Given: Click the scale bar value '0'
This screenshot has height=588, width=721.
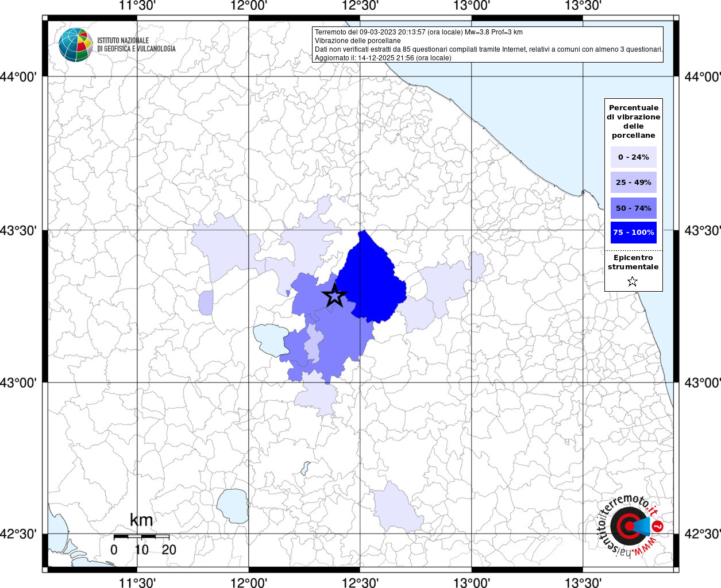Looking at the screenshot, I should (x=114, y=550).
